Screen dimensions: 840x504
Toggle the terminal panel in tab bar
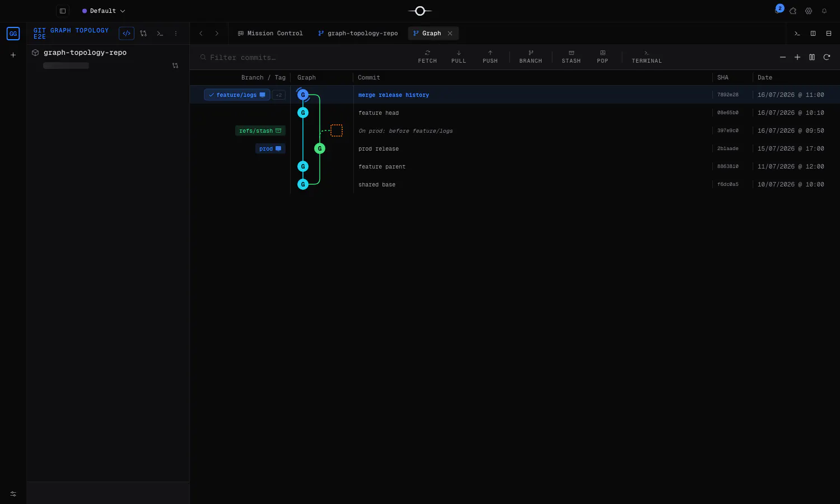point(797,34)
